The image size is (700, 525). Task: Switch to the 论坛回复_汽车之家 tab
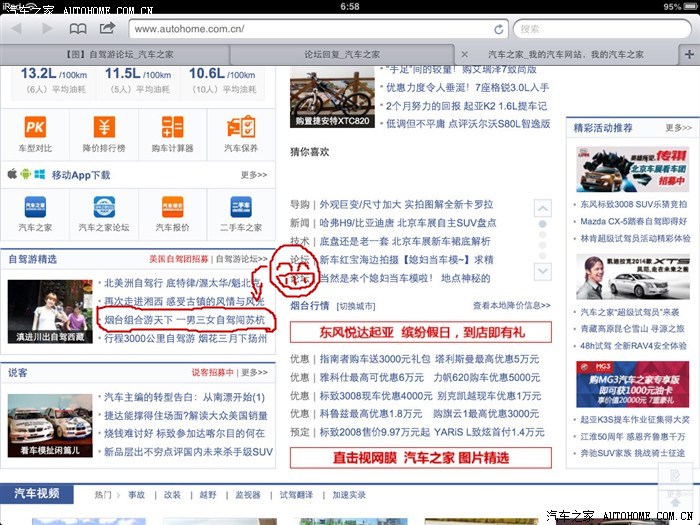point(341,54)
